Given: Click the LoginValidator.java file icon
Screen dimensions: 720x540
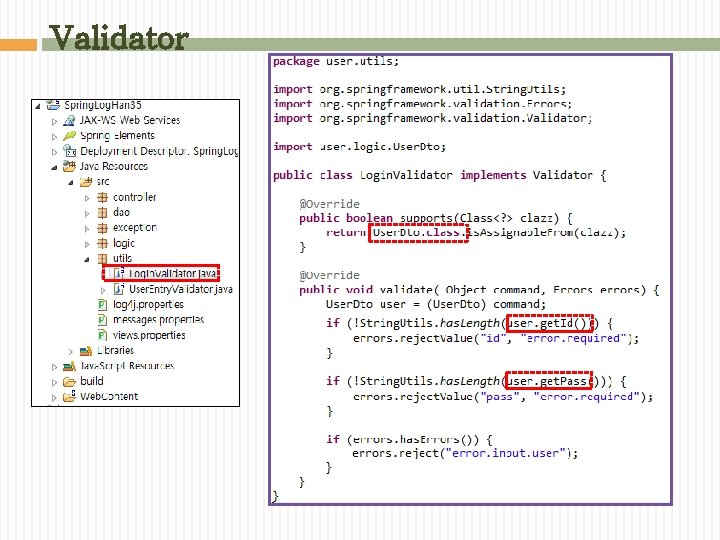Looking at the screenshot, I should pyautogui.click(x=119, y=274).
